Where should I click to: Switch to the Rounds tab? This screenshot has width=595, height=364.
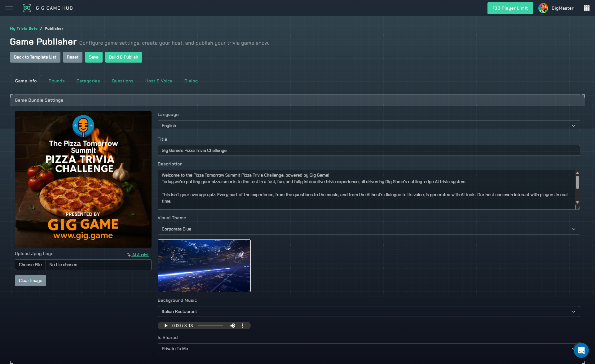click(56, 81)
